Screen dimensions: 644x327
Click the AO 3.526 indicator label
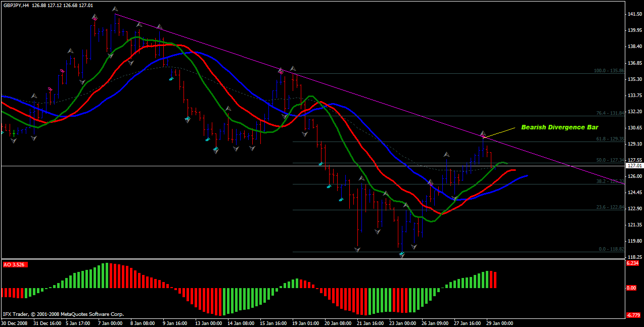point(15,264)
